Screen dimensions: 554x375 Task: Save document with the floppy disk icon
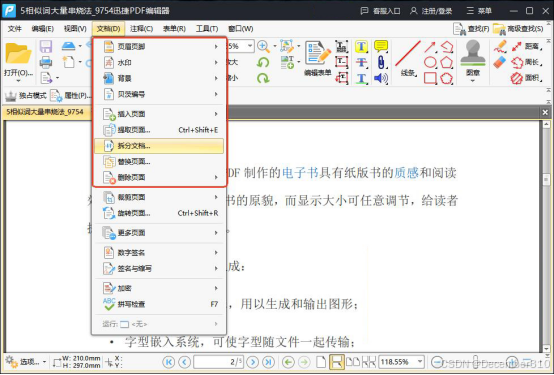pos(46,47)
